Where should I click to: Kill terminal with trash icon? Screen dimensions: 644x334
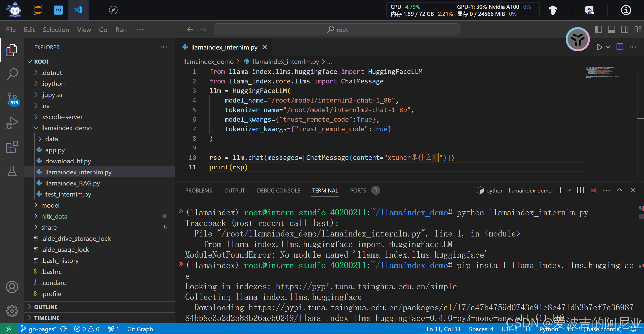coord(593,190)
